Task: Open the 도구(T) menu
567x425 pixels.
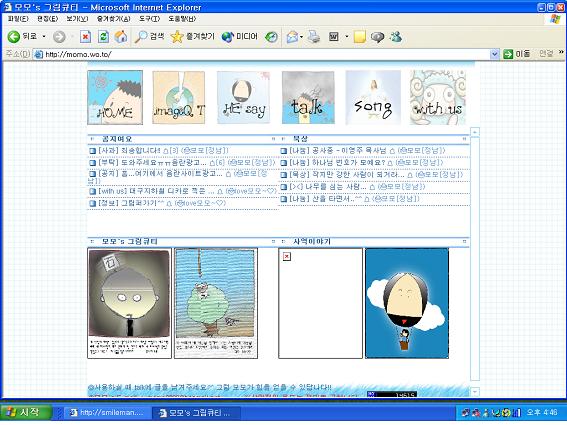Action: point(149,19)
